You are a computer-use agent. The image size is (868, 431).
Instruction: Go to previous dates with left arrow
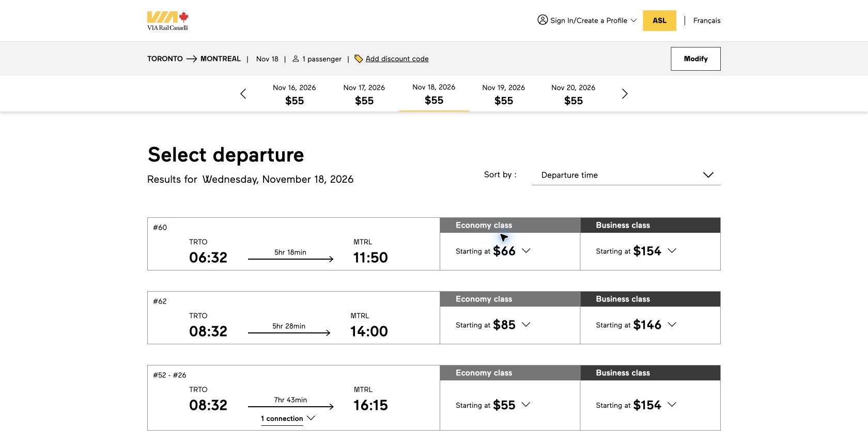click(243, 93)
